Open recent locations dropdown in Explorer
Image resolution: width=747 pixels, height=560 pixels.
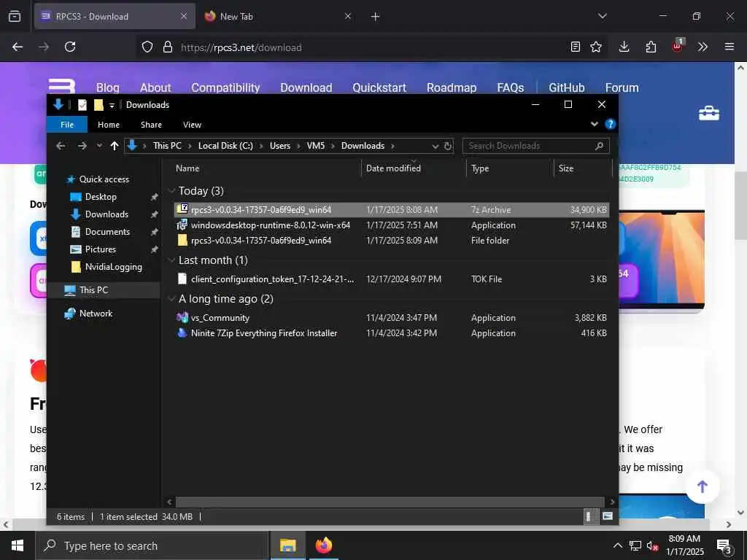click(99, 146)
